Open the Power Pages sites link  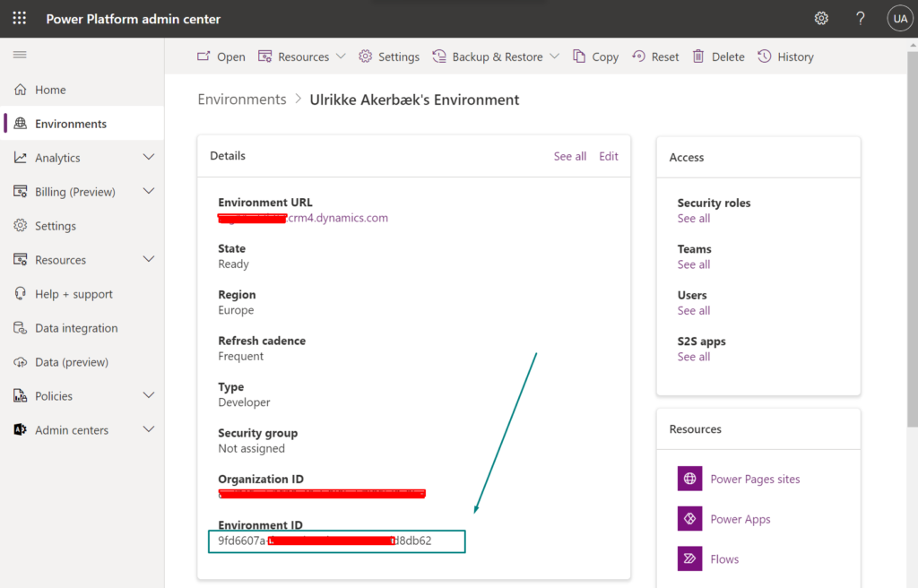pyautogui.click(x=755, y=479)
